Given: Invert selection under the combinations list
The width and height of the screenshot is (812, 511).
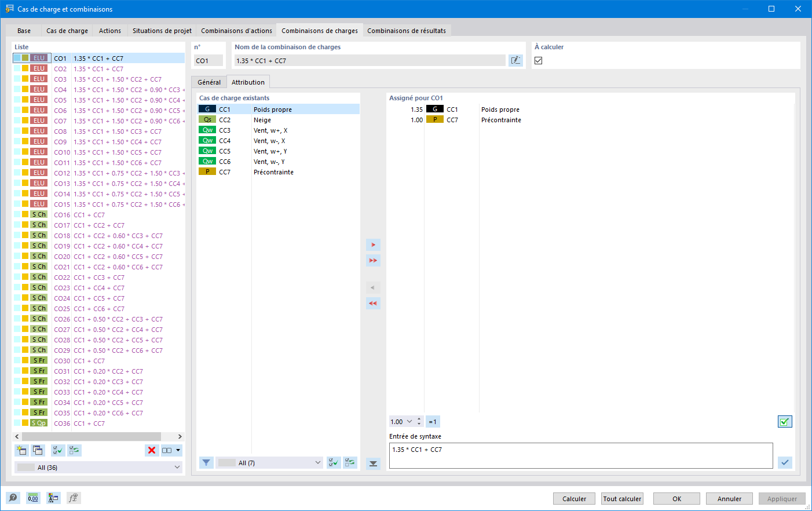Looking at the screenshot, I should click(x=74, y=450).
